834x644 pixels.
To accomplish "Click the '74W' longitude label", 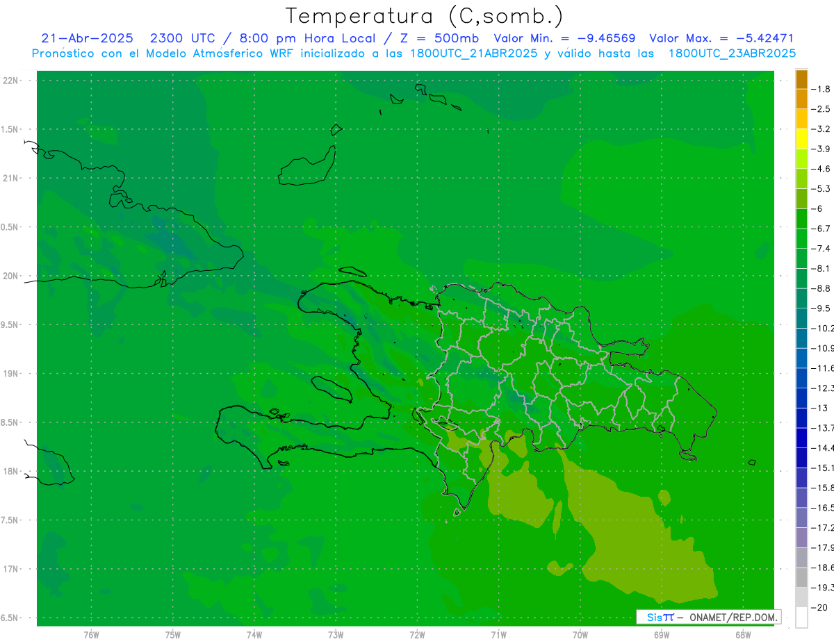I will click(254, 634).
